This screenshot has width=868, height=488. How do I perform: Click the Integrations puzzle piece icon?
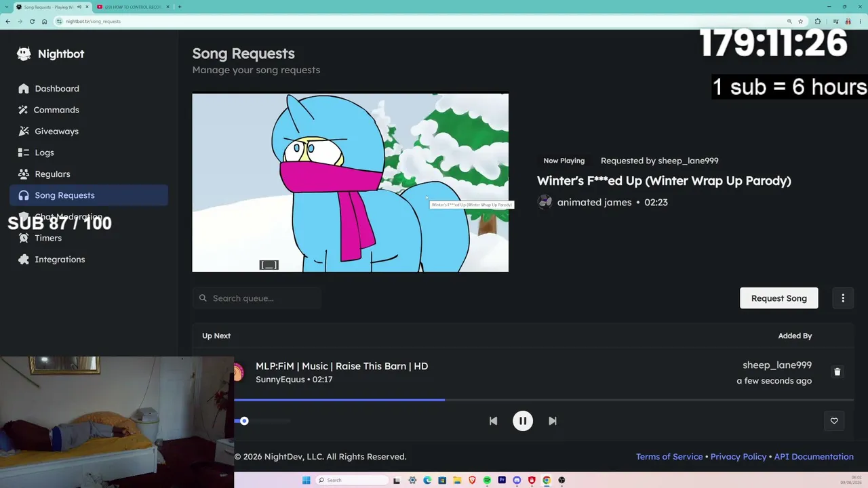[x=24, y=259]
